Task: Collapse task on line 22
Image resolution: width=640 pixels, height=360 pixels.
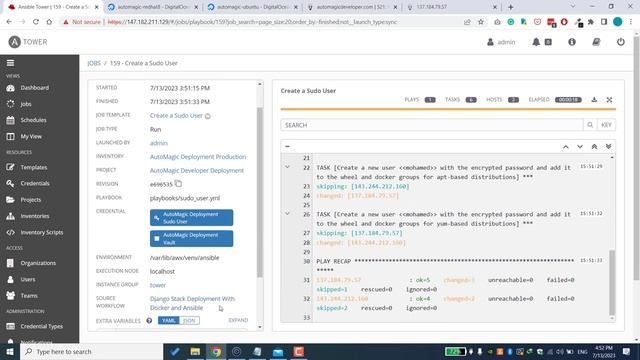Action: pyautogui.click(x=287, y=167)
